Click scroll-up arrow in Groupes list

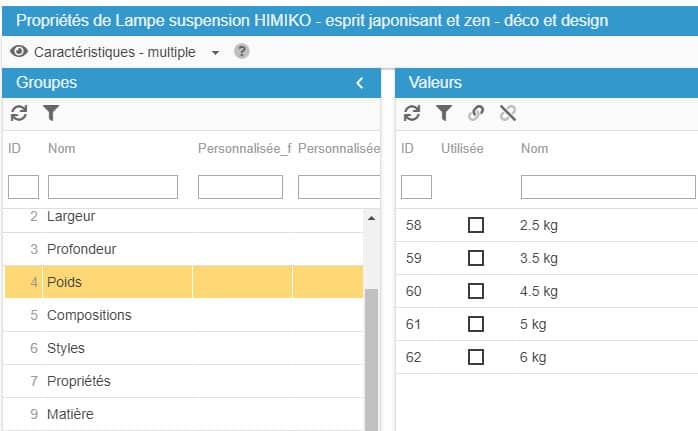[371, 217]
